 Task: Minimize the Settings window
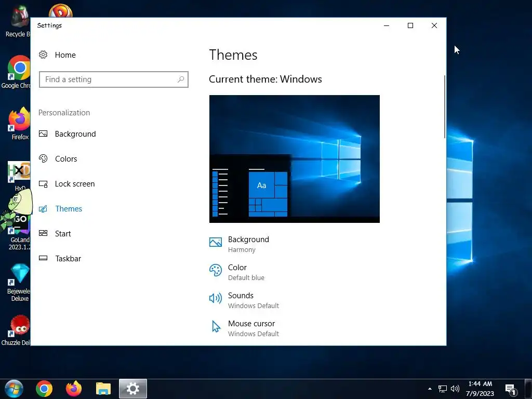[x=387, y=25]
